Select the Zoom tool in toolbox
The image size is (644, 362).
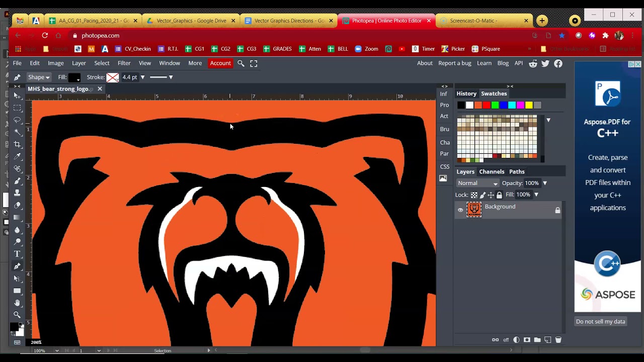click(17, 315)
